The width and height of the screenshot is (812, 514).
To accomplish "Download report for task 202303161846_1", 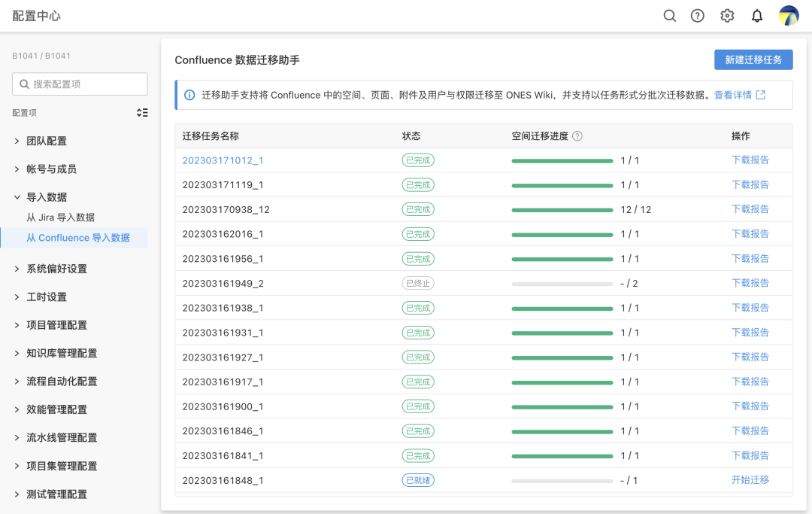I will (750, 431).
